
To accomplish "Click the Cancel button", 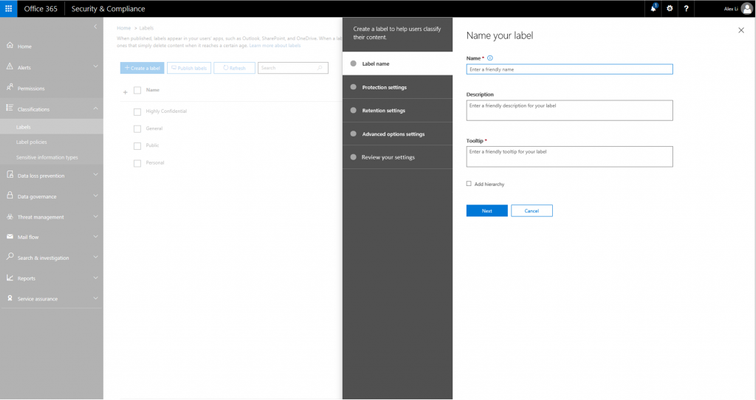I will [532, 211].
